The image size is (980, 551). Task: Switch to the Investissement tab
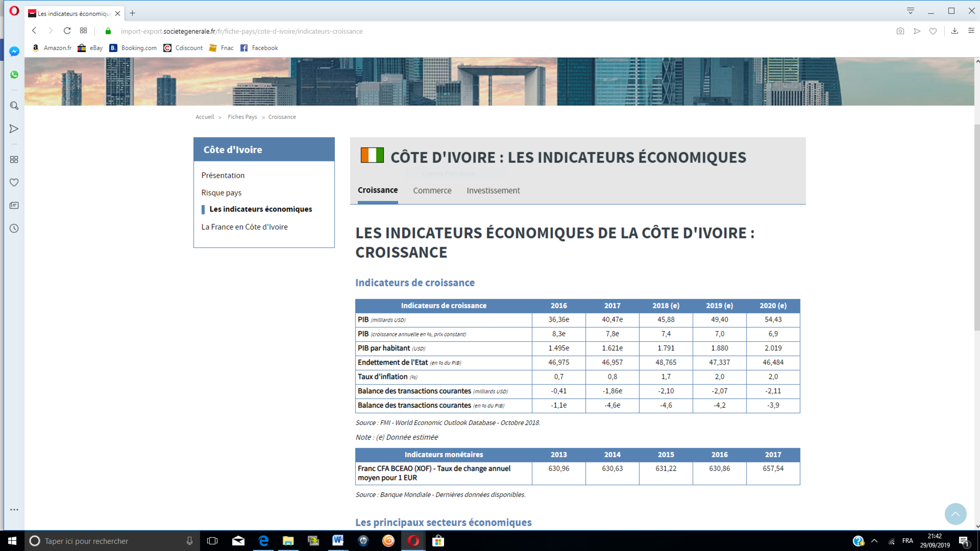[493, 190]
